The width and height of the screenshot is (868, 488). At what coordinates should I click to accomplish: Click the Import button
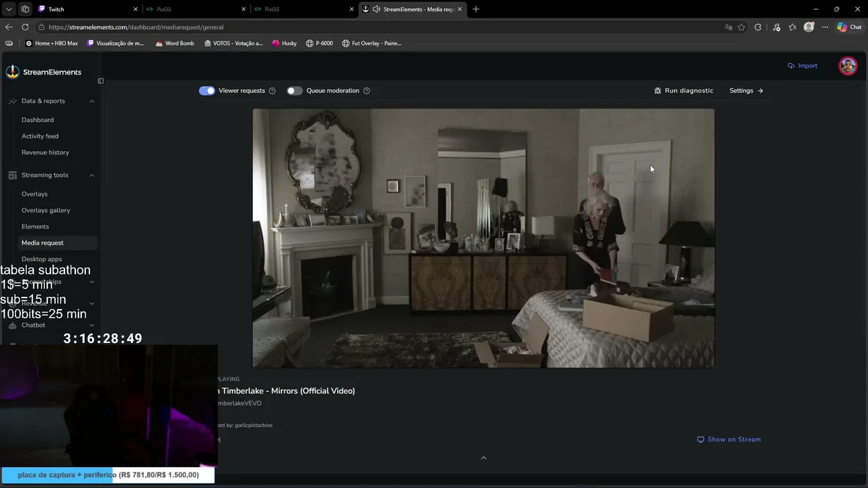click(802, 66)
